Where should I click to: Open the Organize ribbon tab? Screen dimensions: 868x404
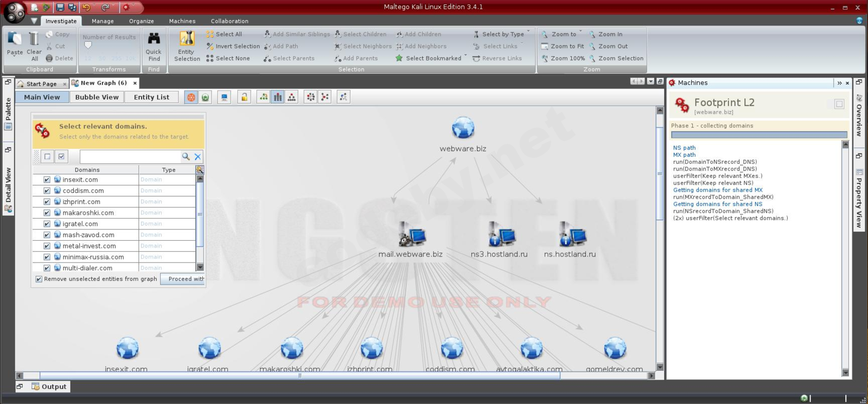point(142,21)
